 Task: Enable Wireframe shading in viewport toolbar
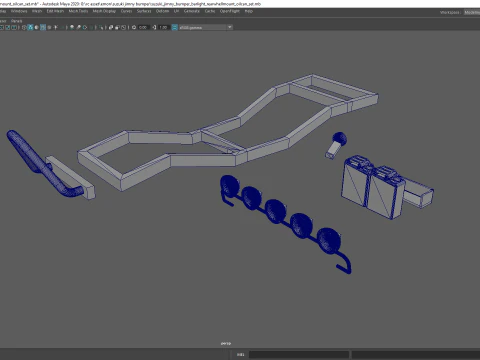(x=24, y=27)
